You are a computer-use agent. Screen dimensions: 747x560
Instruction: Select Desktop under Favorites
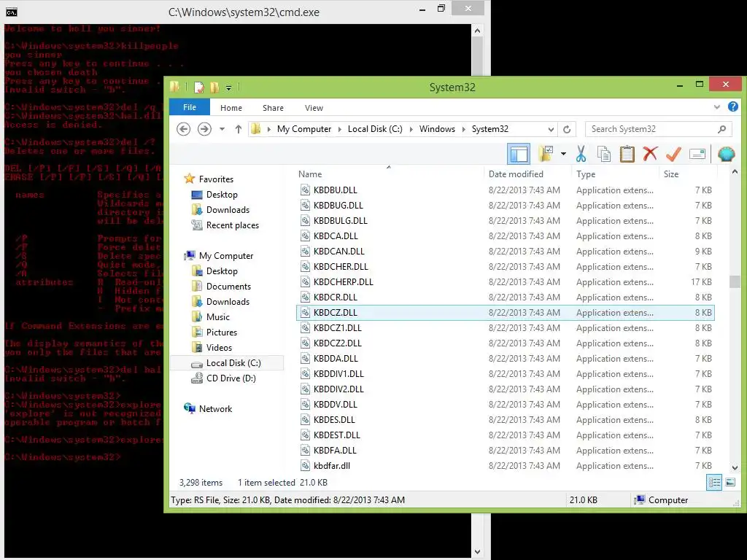pyautogui.click(x=222, y=194)
